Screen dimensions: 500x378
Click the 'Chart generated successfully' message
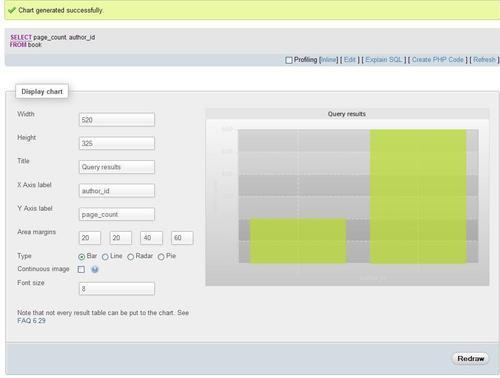coord(61,10)
